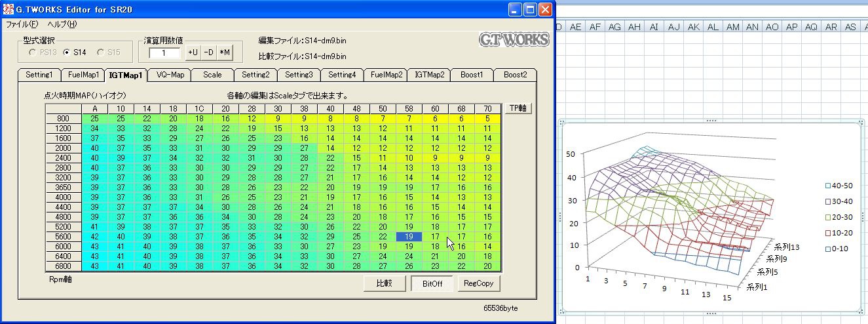The height and width of the screenshot is (324, 868).
Task: Click the chart vertical axis value 50
Action: coord(571,153)
